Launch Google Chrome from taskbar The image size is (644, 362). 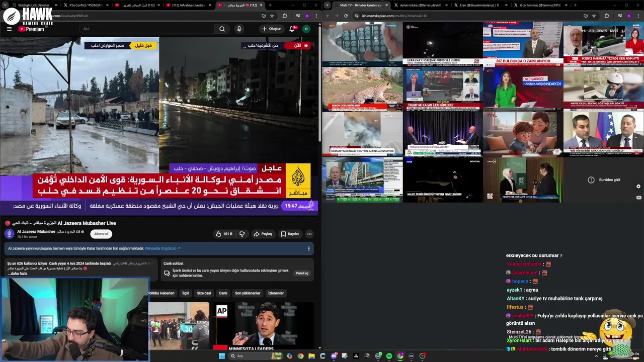point(300,356)
